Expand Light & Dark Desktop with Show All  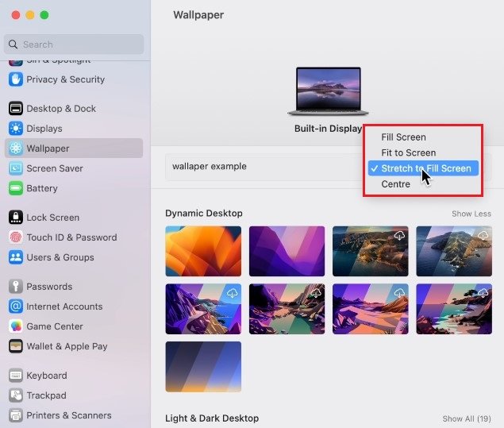(x=467, y=418)
